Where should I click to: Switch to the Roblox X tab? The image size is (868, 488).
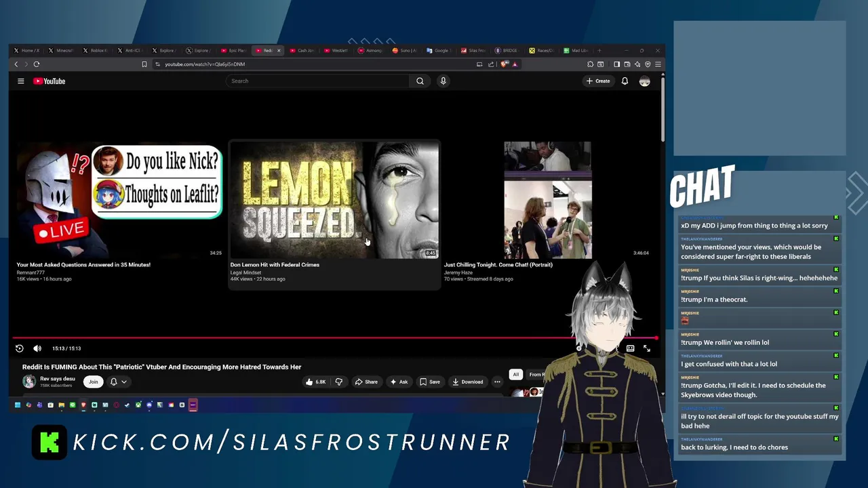(95, 50)
